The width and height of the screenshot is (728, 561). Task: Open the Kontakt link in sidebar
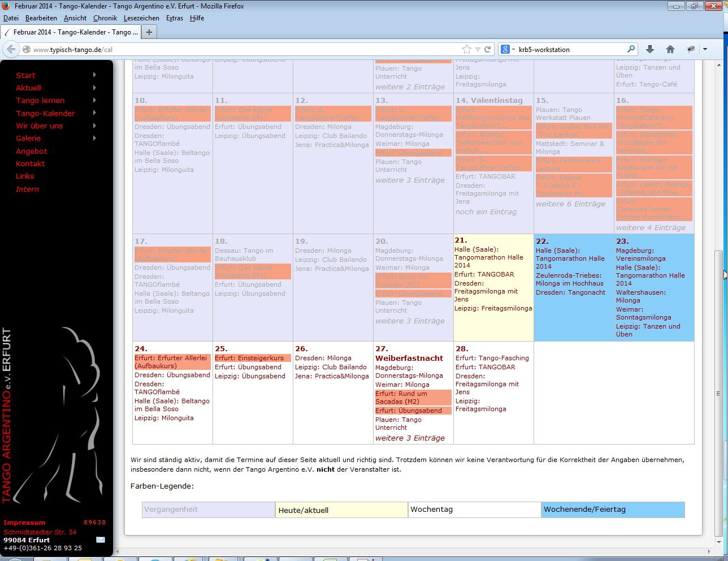(30, 163)
